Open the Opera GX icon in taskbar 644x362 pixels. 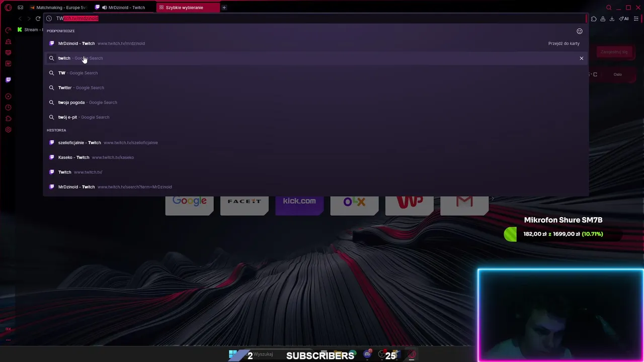[x=412, y=354]
